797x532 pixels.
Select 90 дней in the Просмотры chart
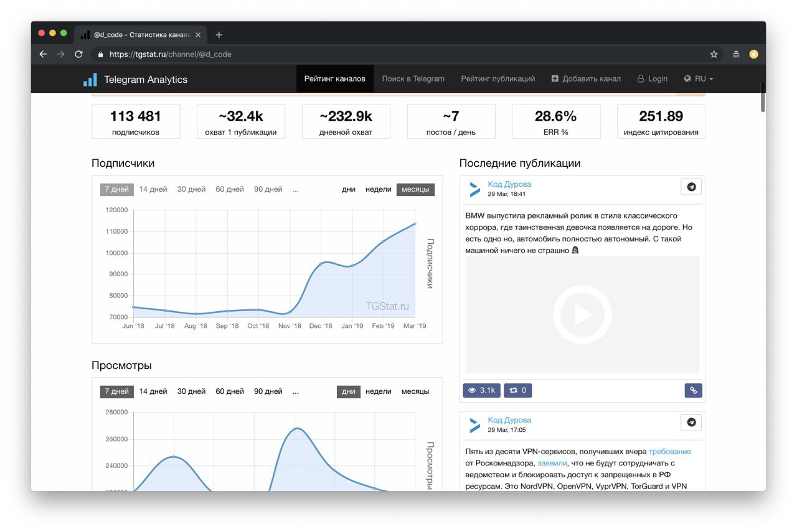tap(268, 391)
